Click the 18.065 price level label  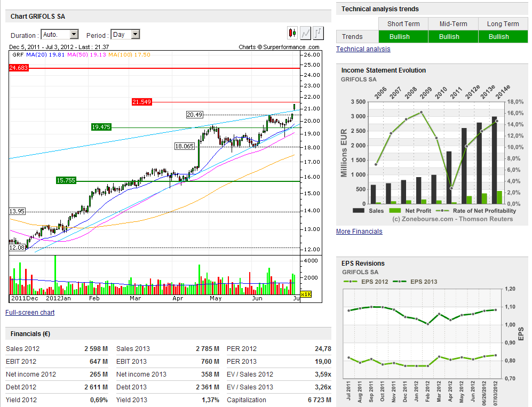click(185, 146)
